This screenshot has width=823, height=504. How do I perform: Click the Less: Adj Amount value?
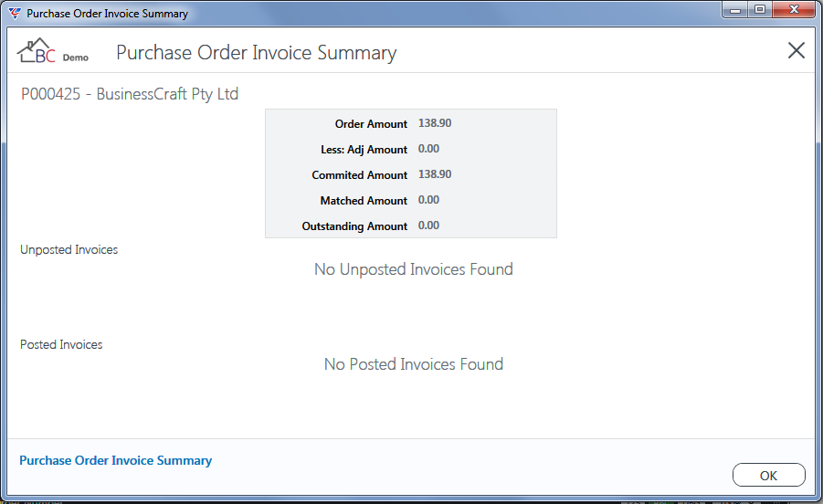coord(428,149)
